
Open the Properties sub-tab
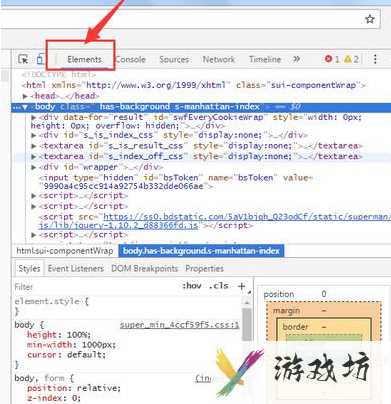pyautogui.click(x=204, y=269)
